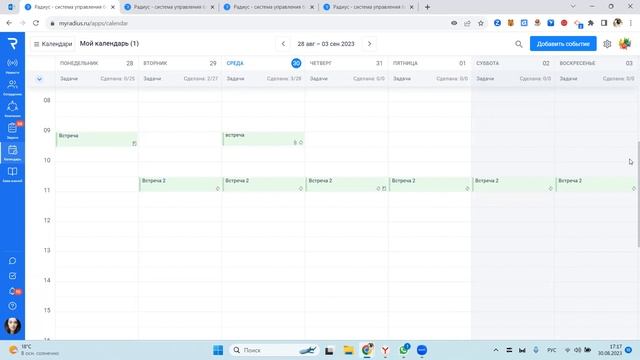Click the Понедельник 28 column header
Image resolution: width=640 pixels, height=360 pixels.
pos(97,63)
